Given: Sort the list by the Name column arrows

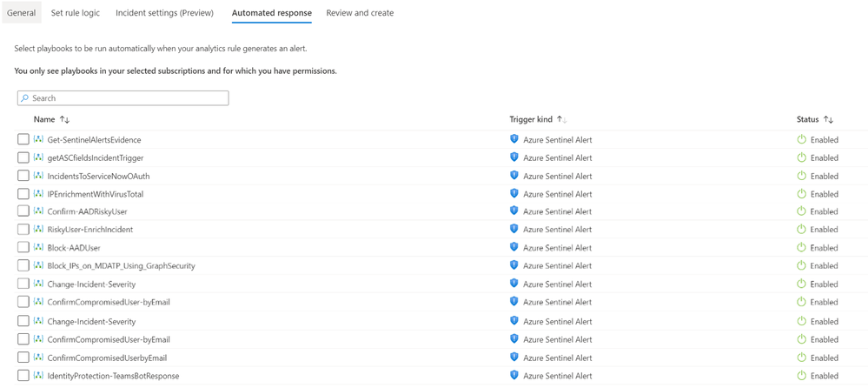Looking at the screenshot, I should pyautogui.click(x=65, y=119).
